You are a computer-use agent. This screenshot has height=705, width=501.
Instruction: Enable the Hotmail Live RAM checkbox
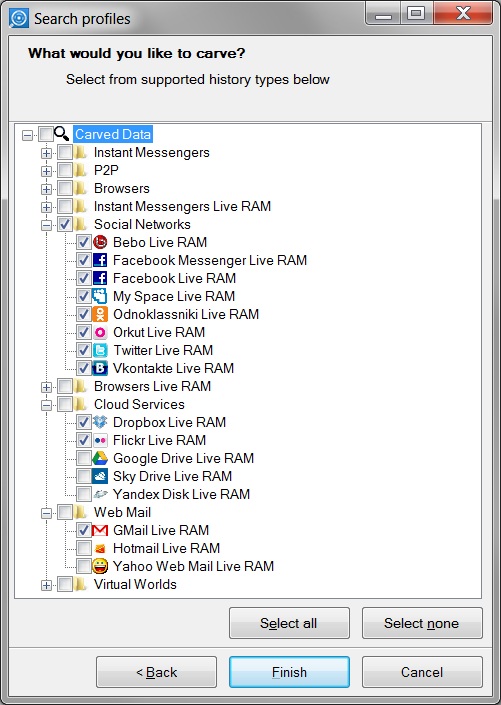[x=84, y=548]
